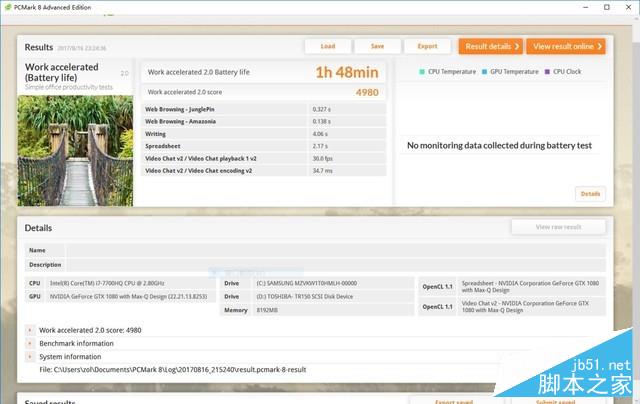Click the Save results button
This screenshot has height=404, width=640.
point(377,46)
